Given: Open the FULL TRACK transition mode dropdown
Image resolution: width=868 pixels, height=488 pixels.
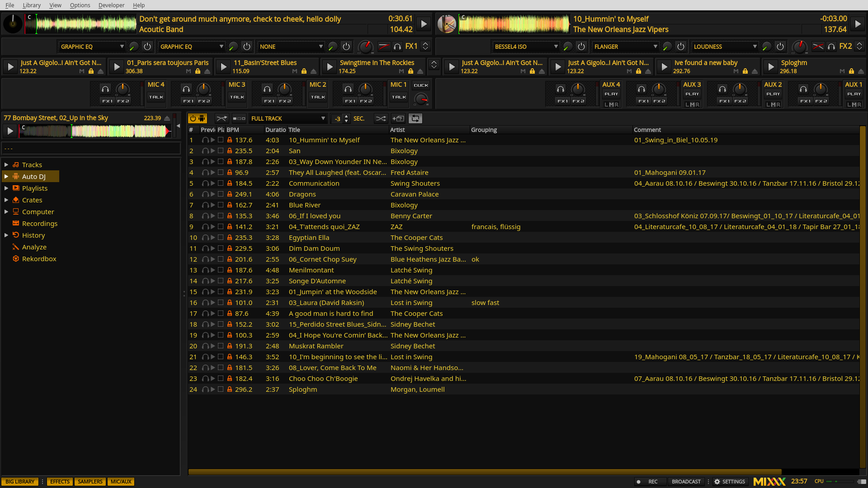Looking at the screenshot, I should 288,118.
